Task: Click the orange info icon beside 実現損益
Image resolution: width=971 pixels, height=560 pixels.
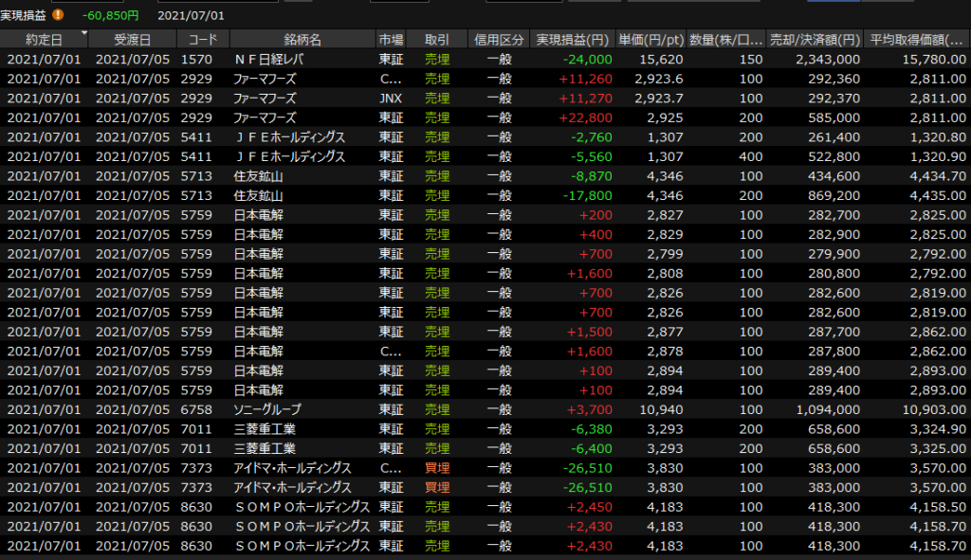Action: coord(59,15)
